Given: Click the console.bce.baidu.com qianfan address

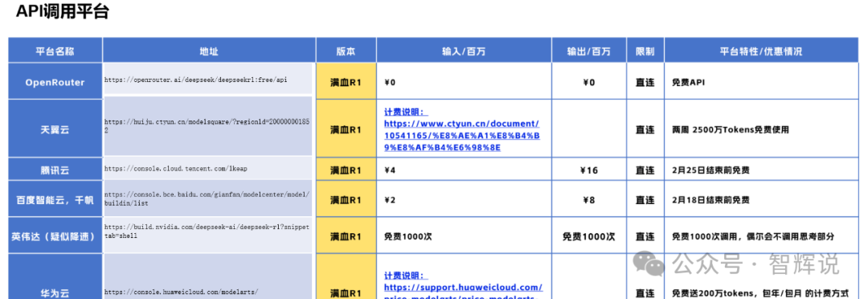Looking at the screenshot, I should 207,199.
